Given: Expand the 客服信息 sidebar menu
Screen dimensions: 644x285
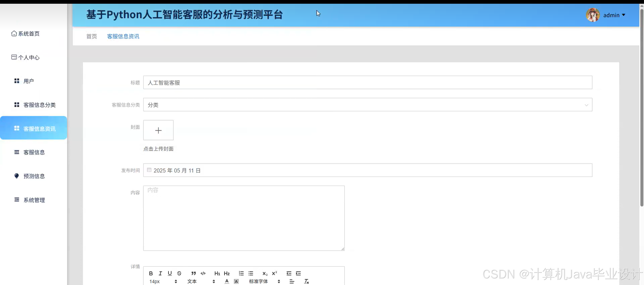Looking at the screenshot, I should 30,152.
